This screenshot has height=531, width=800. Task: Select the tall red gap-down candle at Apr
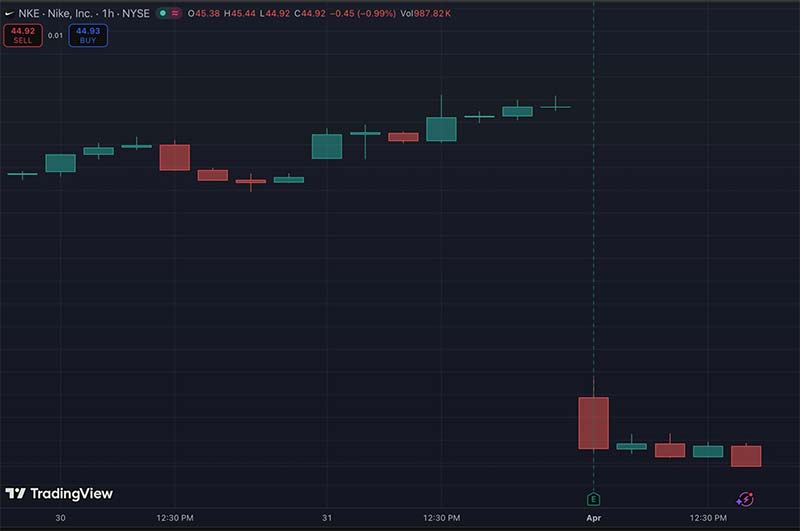pos(593,423)
